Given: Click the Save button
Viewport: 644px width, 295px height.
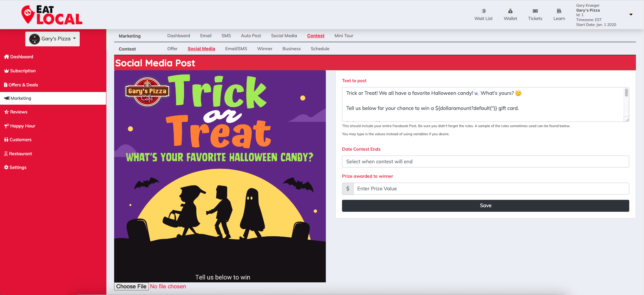Looking at the screenshot, I should tap(485, 206).
